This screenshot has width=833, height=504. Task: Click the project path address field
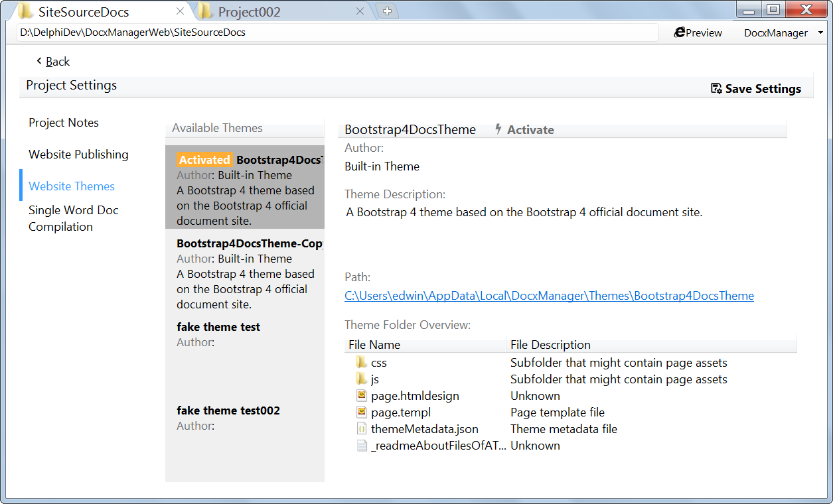338,32
